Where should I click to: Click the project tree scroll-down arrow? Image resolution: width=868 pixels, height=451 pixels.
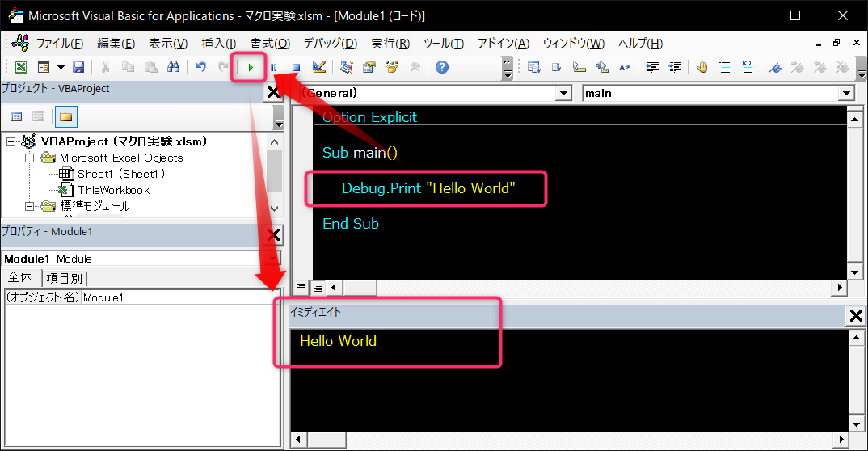coord(274,209)
